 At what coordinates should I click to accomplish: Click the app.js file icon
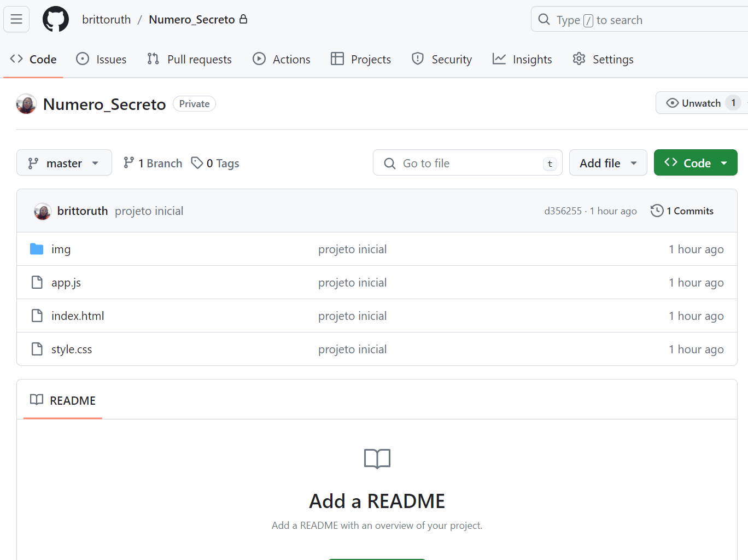(37, 283)
